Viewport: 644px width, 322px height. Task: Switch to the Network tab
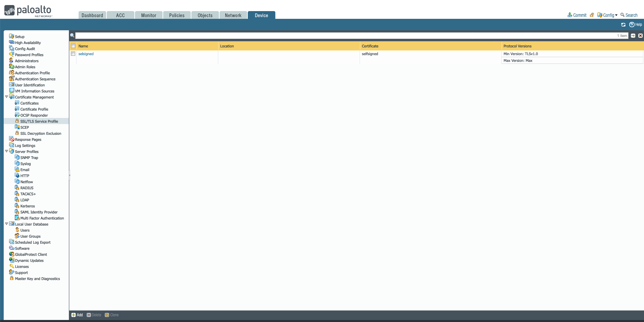pyautogui.click(x=233, y=15)
